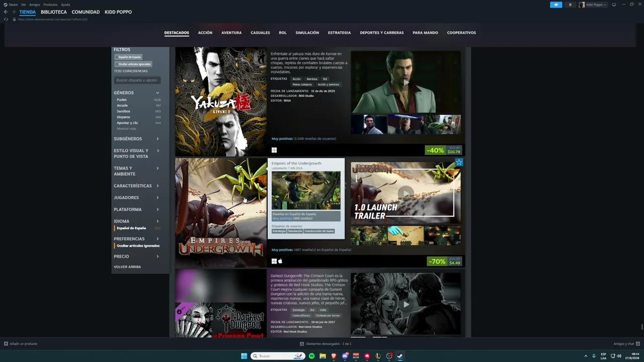This screenshot has width=644, height=362.
Task: Open Spotify from the taskbar
Action: (311, 356)
